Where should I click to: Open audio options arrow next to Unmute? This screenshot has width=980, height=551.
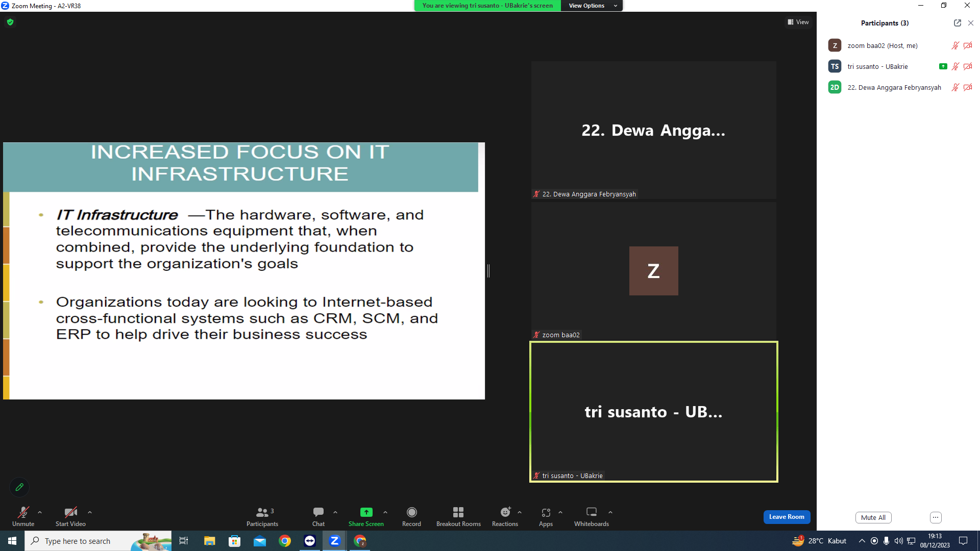pyautogui.click(x=40, y=512)
